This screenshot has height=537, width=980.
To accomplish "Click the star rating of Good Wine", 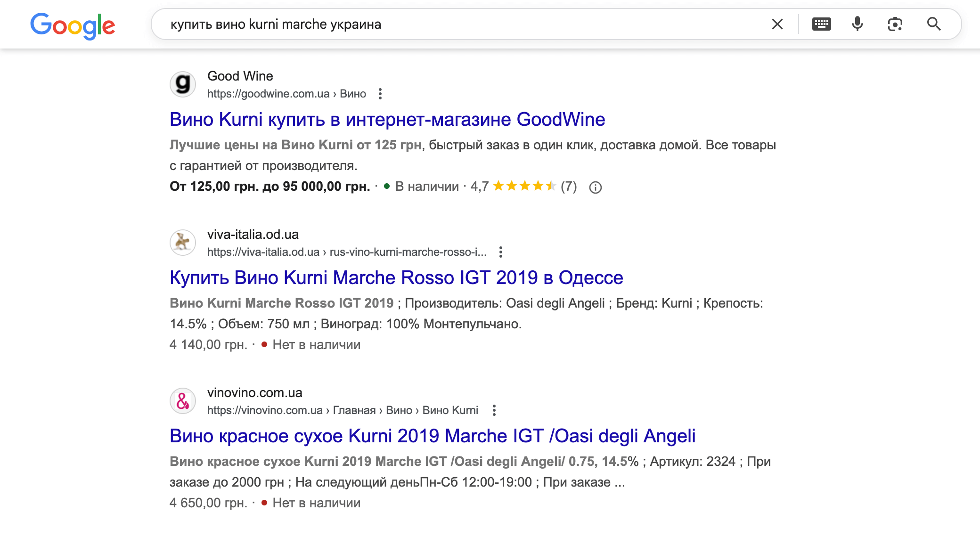I will click(x=525, y=186).
